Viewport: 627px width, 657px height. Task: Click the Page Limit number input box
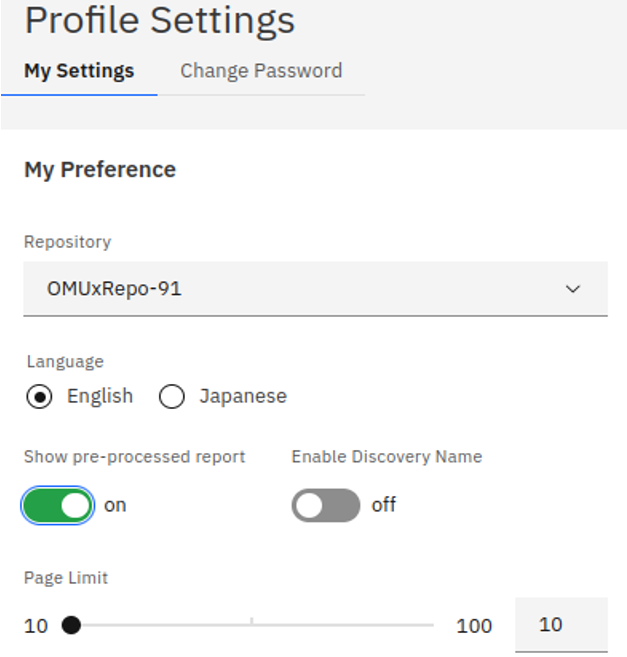560,625
